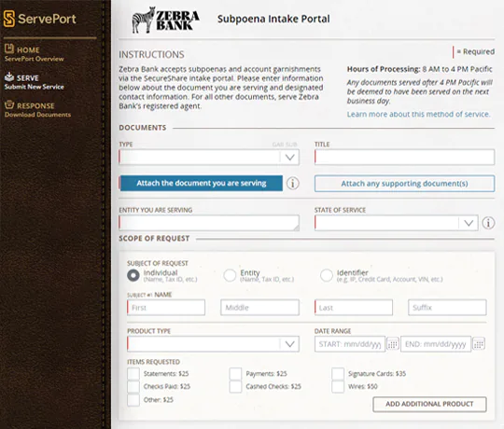The height and width of the screenshot is (429, 504).
Task: Click the Instructions heading
Action: (x=151, y=54)
